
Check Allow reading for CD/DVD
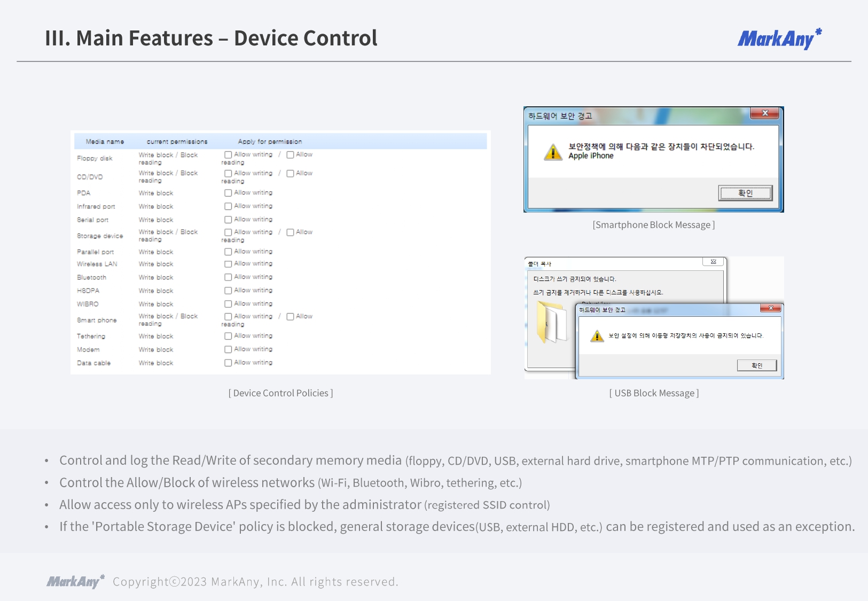pos(290,174)
